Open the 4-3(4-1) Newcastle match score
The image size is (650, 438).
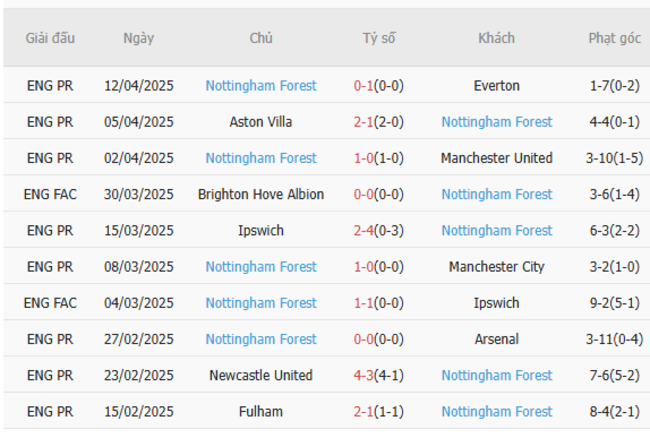point(379,375)
